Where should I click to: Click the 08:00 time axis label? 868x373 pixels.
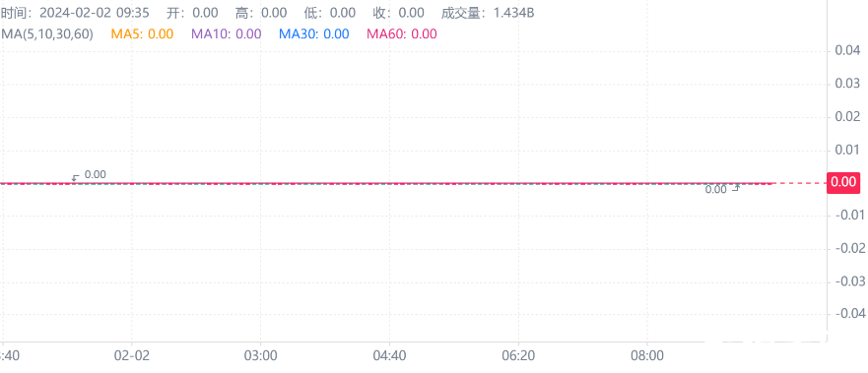[x=647, y=355]
